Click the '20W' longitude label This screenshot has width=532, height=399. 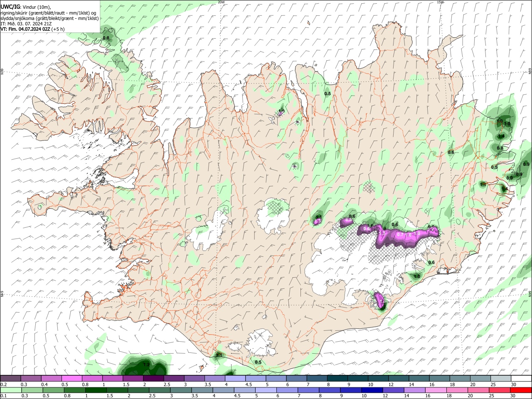[x=222, y=2]
